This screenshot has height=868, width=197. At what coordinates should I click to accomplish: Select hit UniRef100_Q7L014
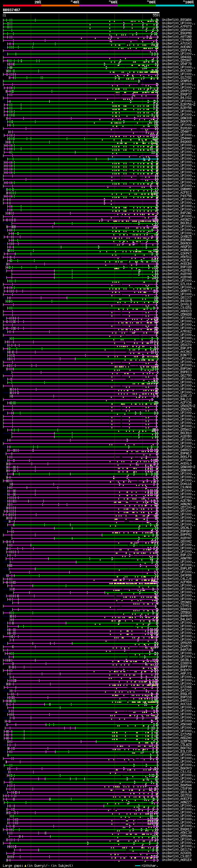[x=177, y=284]
